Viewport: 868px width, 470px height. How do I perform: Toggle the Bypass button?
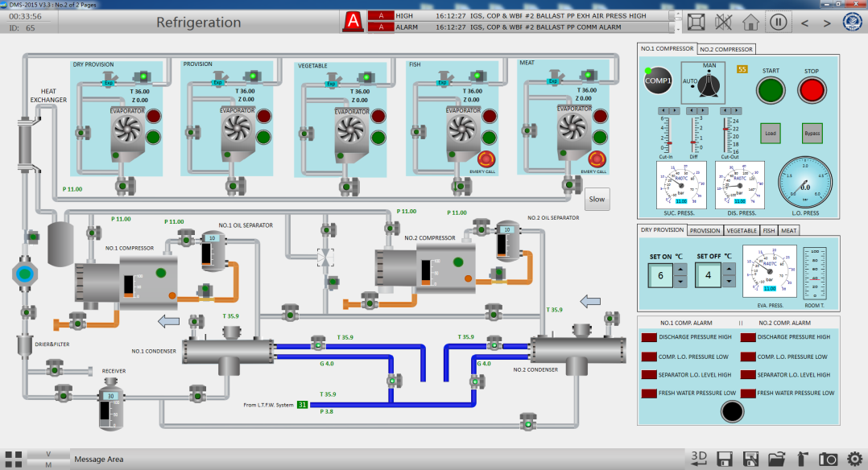pyautogui.click(x=812, y=134)
